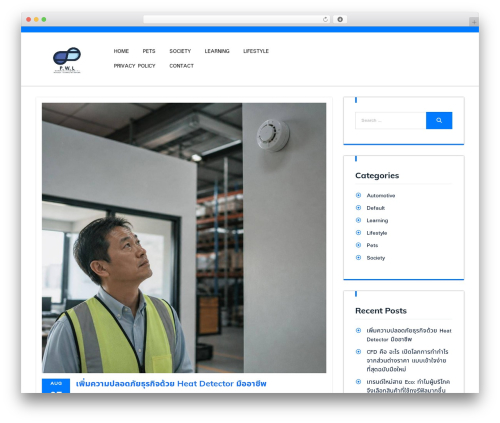Viewport: 500px width, 423px height.
Task: Focus the sidebar Search input field
Action: 391,120
